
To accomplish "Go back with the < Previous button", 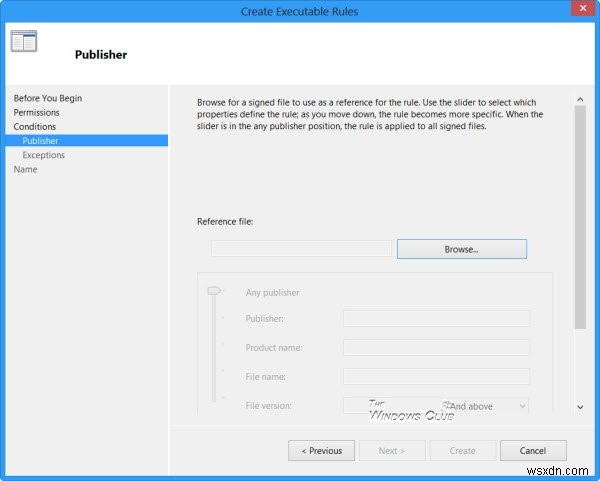I will click(x=321, y=451).
